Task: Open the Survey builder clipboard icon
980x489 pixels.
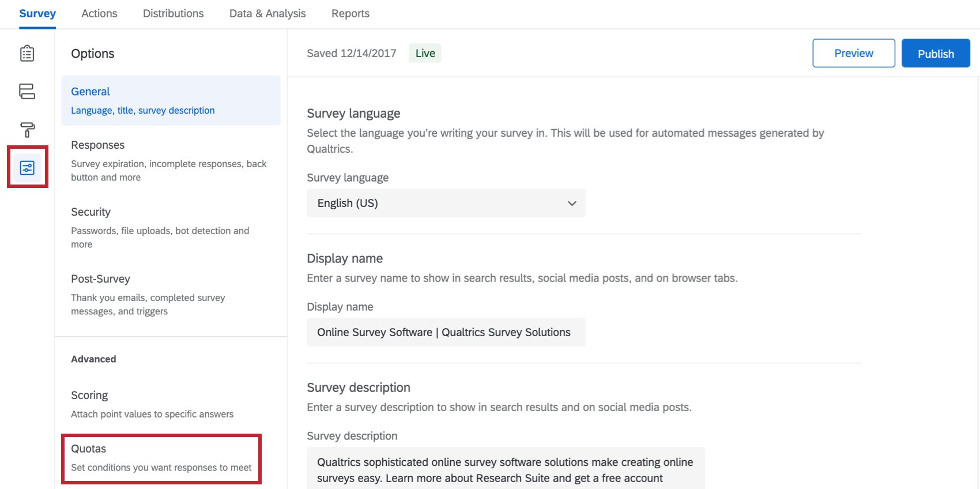Action: (27, 54)
